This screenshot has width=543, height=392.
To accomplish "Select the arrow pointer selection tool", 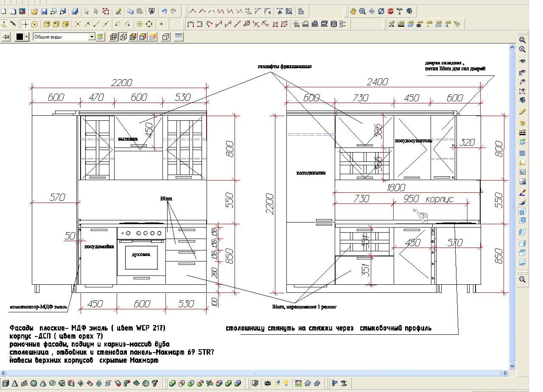I will (87, 11).
